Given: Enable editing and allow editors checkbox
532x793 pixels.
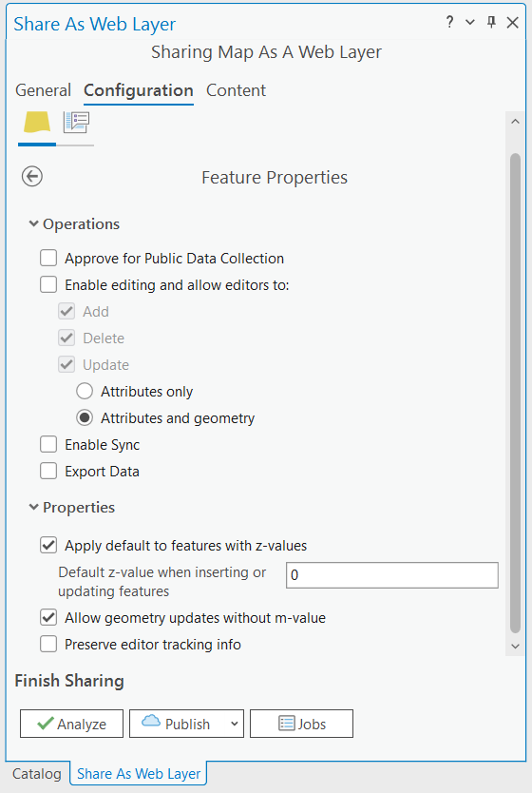Looking at the screenshot, I should point(48,284).
